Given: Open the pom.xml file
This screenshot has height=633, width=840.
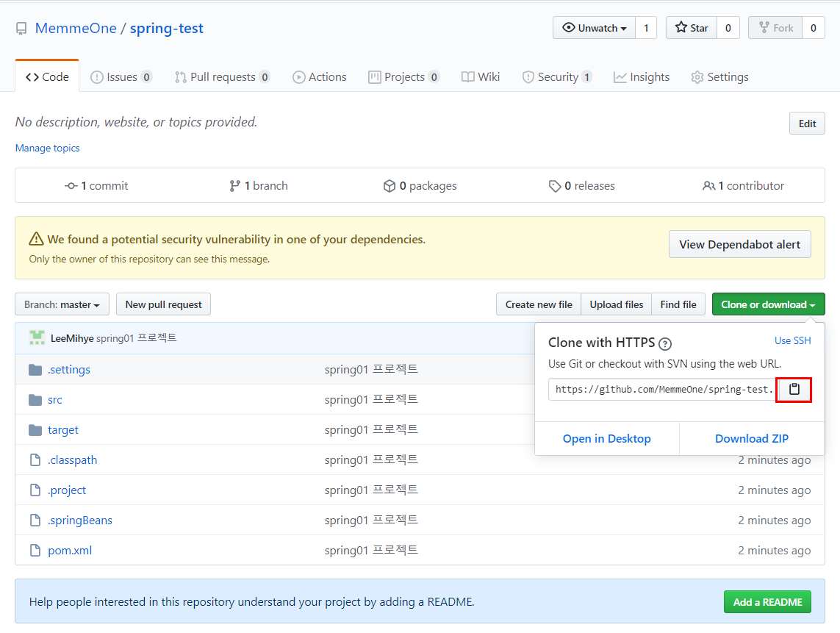Looking at the screenshot, I should pyautogui.click(x=70, y=551).
